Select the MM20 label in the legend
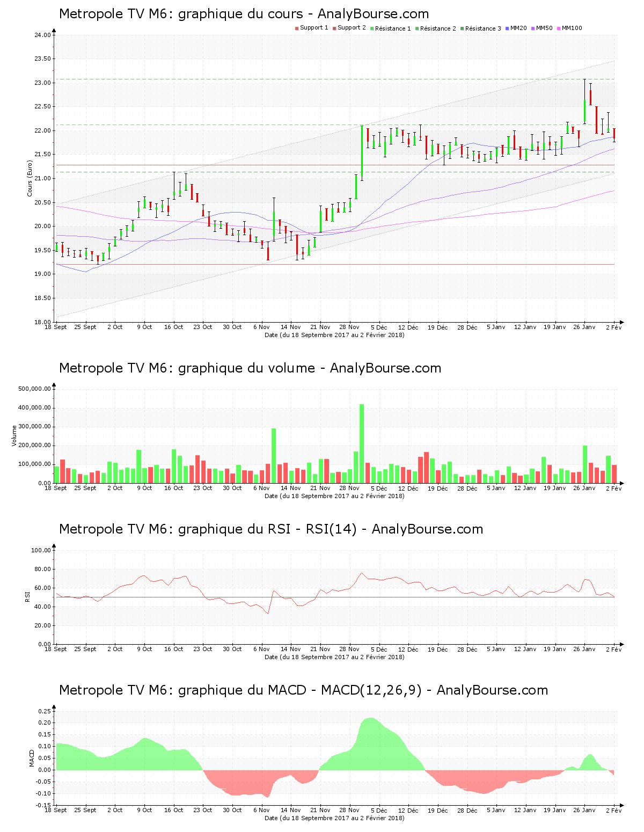The height and width of the screenshot is (832, 644). 518,28
